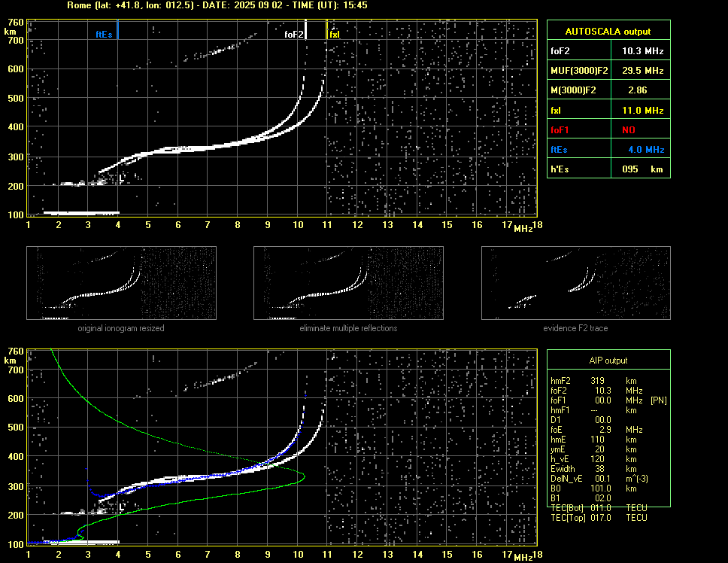Click the white foF2 vertical marker line on the upper ionogram

tap(305, 29)
